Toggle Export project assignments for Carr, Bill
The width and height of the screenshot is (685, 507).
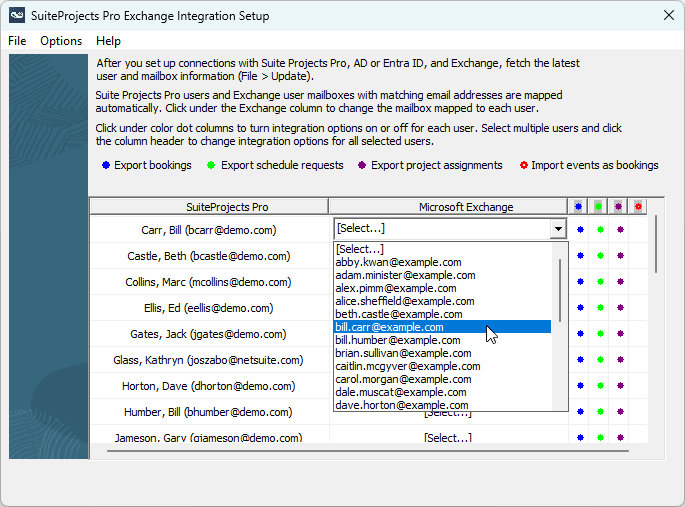[x=620, y=229]
